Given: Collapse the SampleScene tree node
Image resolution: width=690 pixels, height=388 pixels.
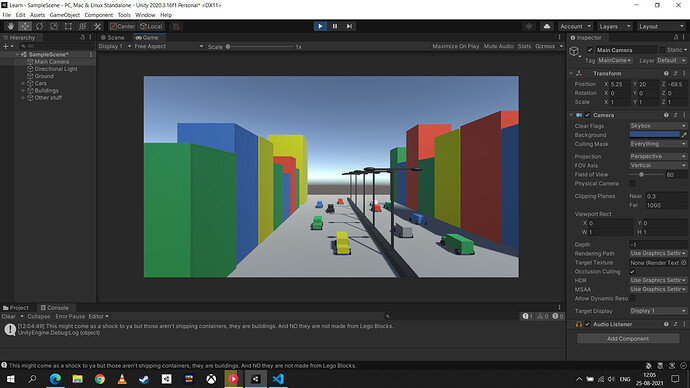Looking at the screenshot, I should pos(18,55).
